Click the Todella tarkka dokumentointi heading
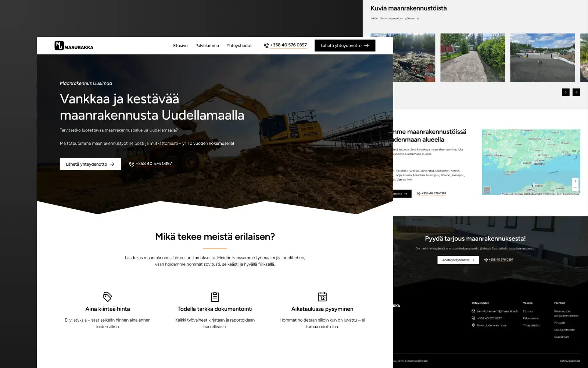Image resolution: width=588 pixels, height=368 pixels. pyautogui.click(x=215, y=309)
